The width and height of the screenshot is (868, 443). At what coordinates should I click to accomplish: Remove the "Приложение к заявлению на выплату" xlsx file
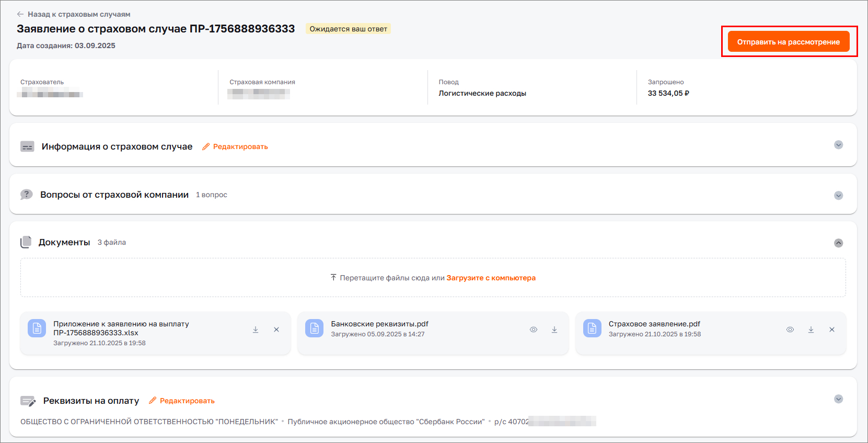(x=276, y=330)
